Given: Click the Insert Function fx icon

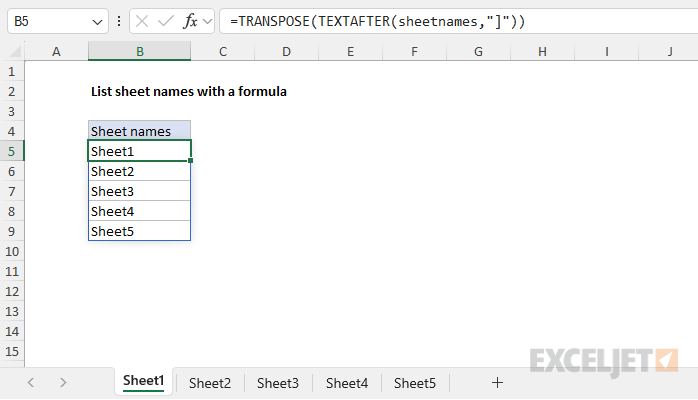Looking at the screenshot, I should pyautogui.click(x=190, y=21).
